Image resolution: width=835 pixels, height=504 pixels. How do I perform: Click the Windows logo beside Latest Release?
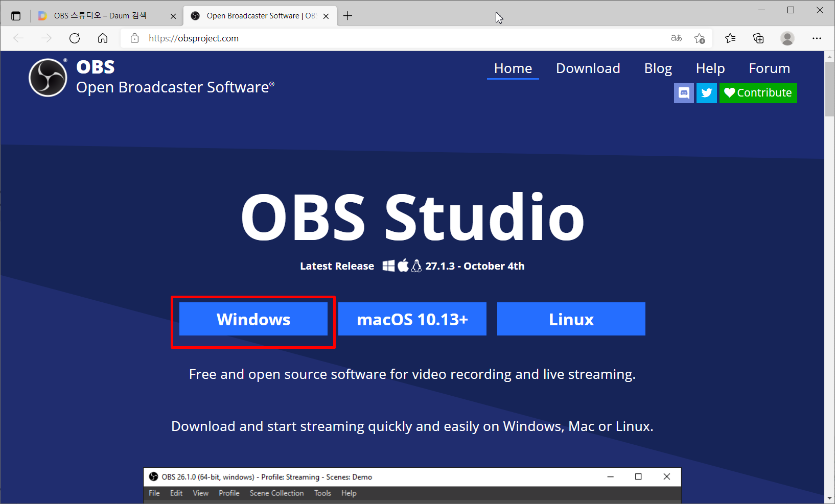tap(389, 266)
